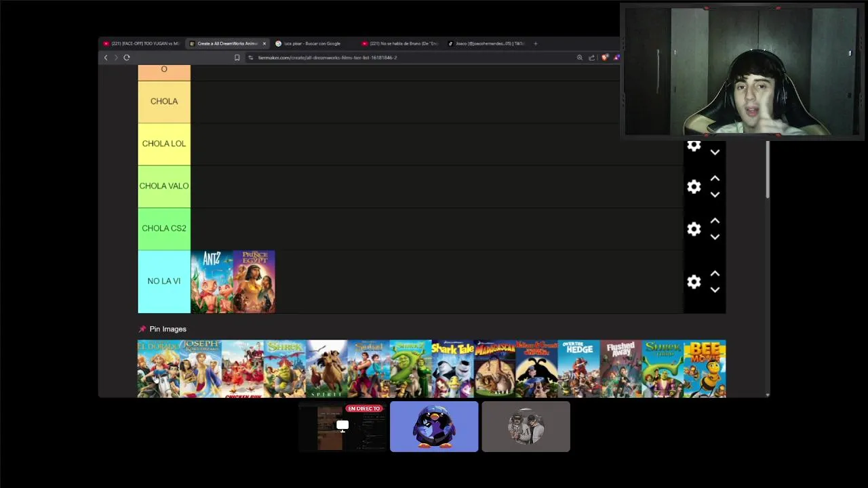Image resolution: width=868 pixels, height=488 pixels.
Task: Select The Prince of Egypt poster
Action: [254, 282]
